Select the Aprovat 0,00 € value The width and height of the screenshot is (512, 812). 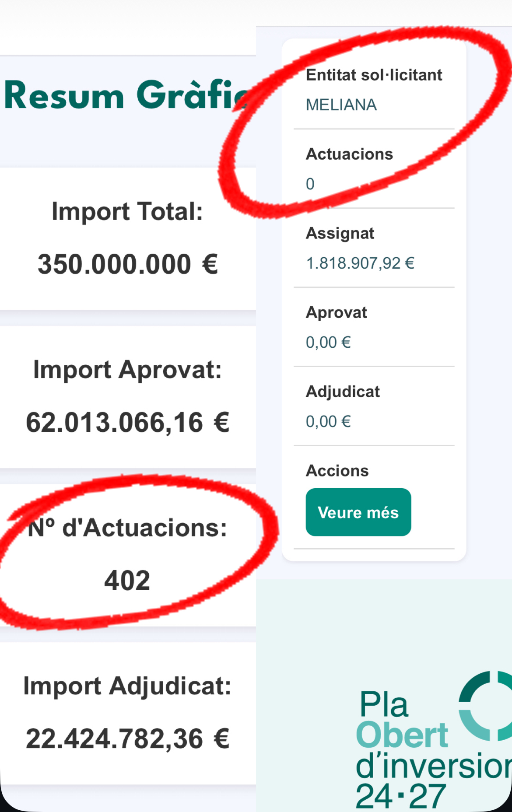click(x=328, y=342)
